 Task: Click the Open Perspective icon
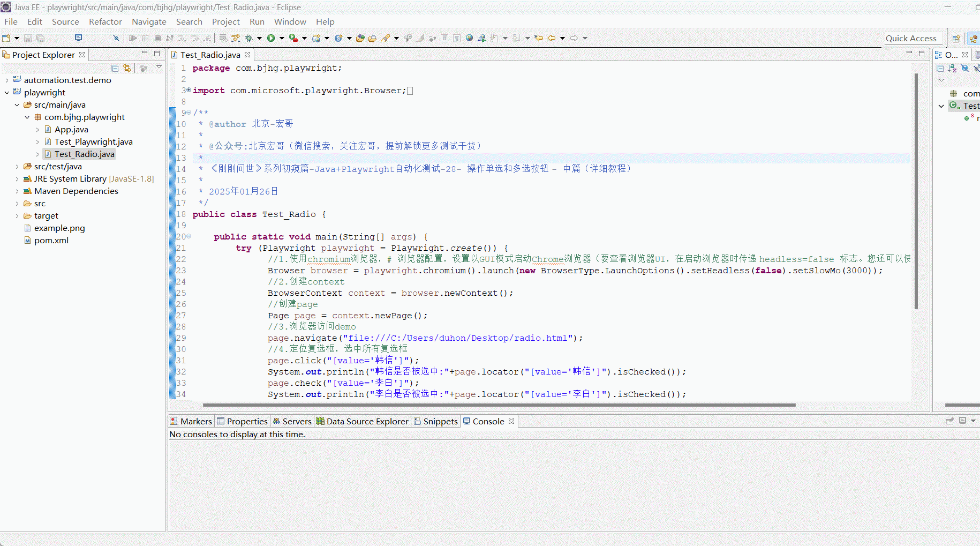[956, 39]
